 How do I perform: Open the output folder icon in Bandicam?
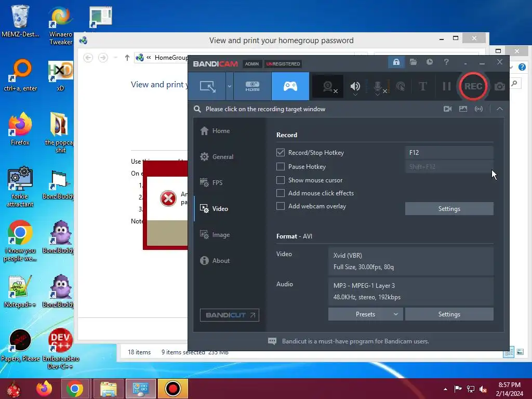point(413,62)
